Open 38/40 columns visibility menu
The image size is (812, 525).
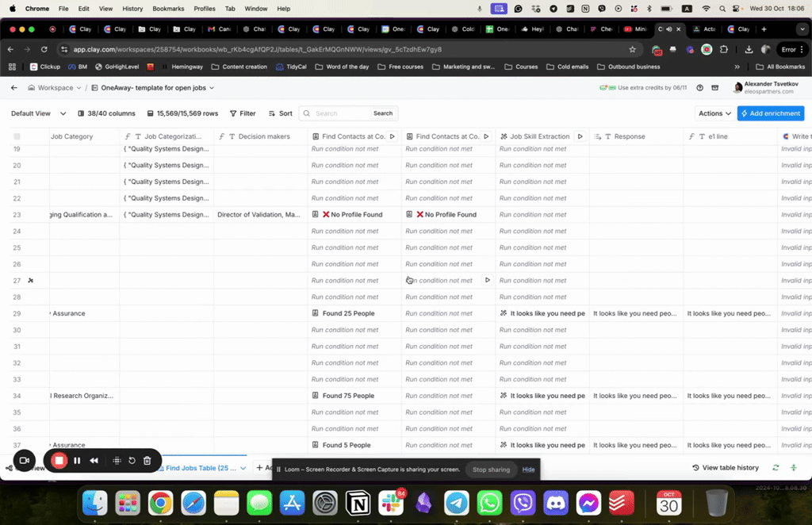coord(107,113)
